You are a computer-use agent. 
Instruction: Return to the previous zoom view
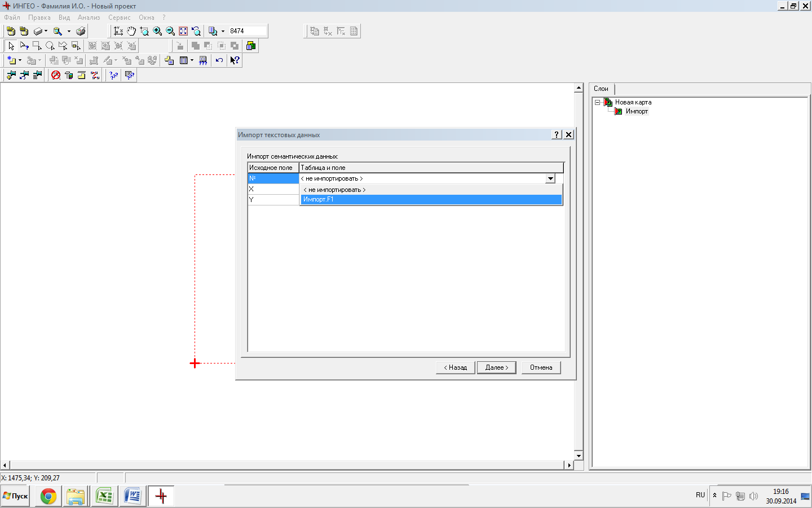(x=196, y=31)
